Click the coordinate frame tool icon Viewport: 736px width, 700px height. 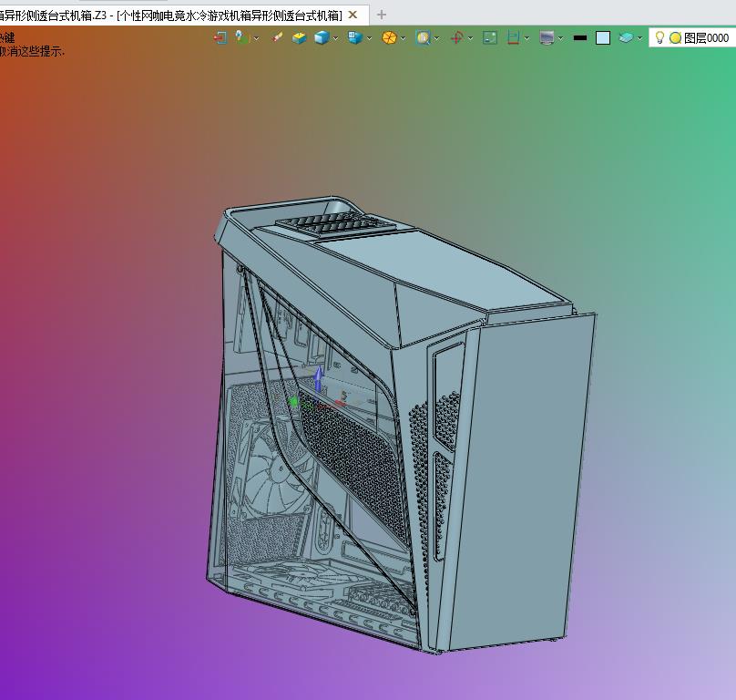click(x=242, y=37)
